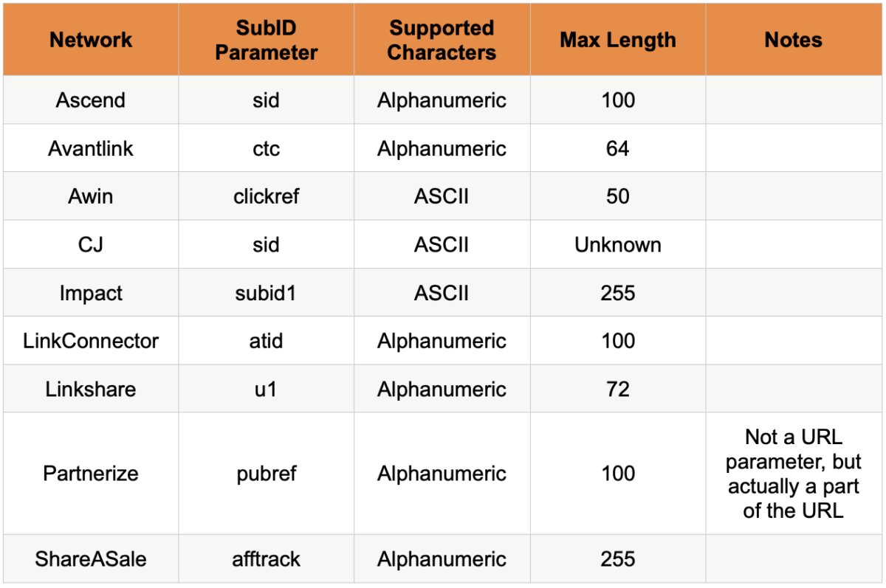The image size is (886, 588).
Task: Select the Partnerize network cell
Action: point(90,473)
